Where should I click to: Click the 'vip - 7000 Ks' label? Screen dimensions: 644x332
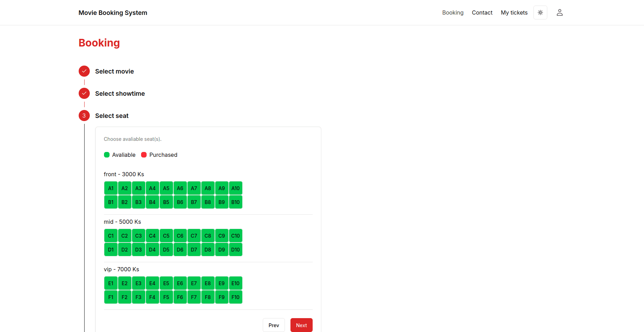(x=121, y=269)
